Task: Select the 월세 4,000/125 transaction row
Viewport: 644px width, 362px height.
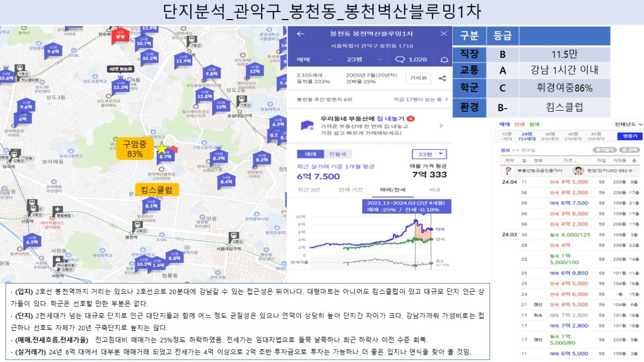Action: (x=570, y=234)
